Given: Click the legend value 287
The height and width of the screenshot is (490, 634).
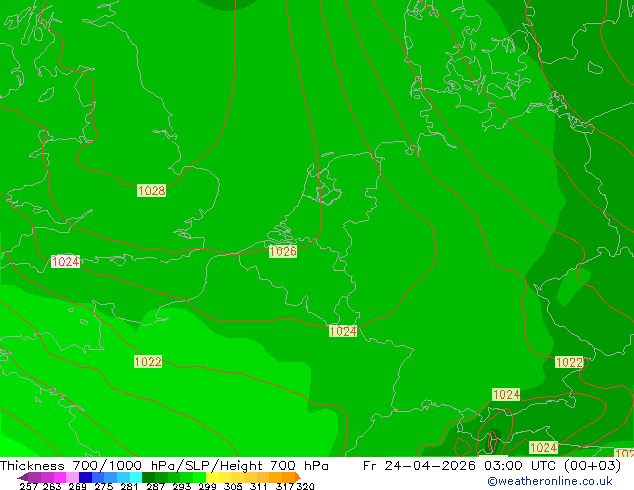Looking at the screenshot, I should pos(155,486).
